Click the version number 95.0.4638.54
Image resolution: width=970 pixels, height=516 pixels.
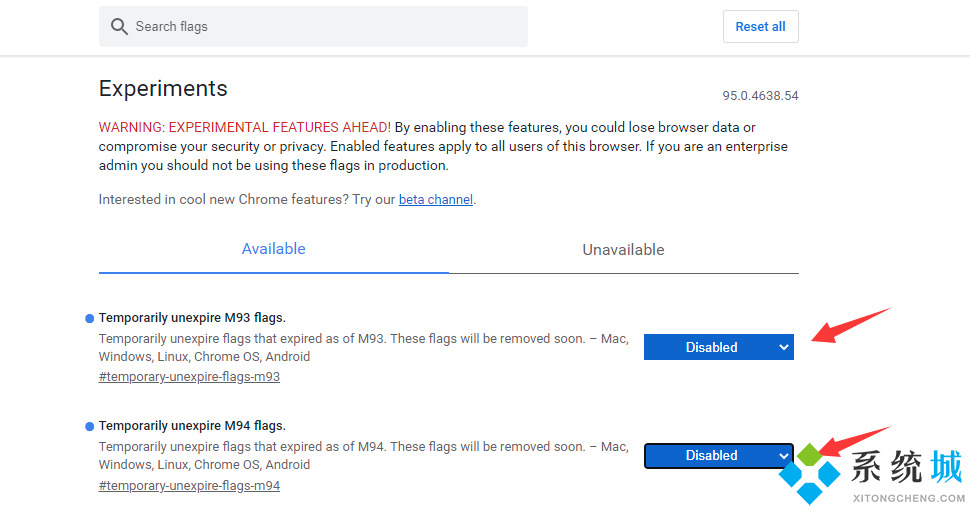tap(760, 96)
